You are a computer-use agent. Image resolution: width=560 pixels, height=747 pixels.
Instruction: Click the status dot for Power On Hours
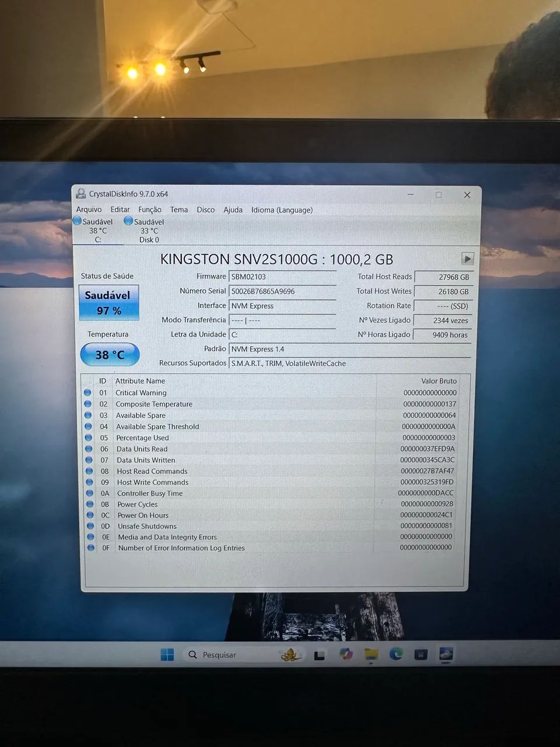tap(90, 515)
